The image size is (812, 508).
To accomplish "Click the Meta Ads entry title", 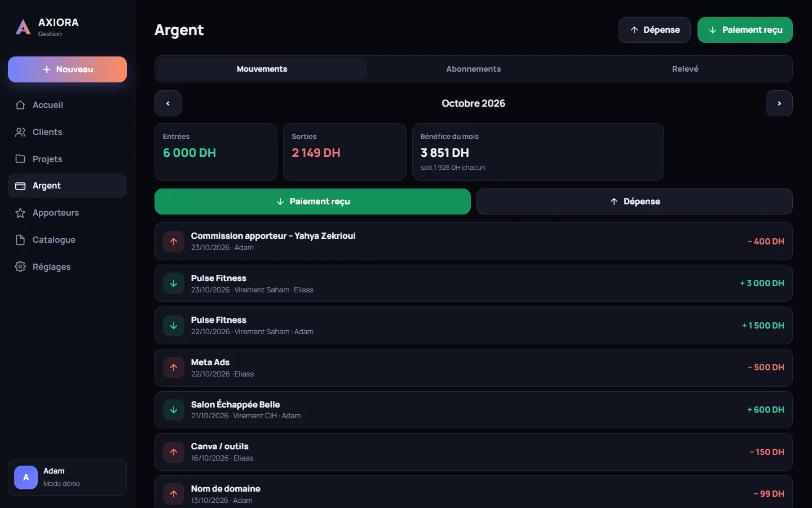I will point(210,362).
